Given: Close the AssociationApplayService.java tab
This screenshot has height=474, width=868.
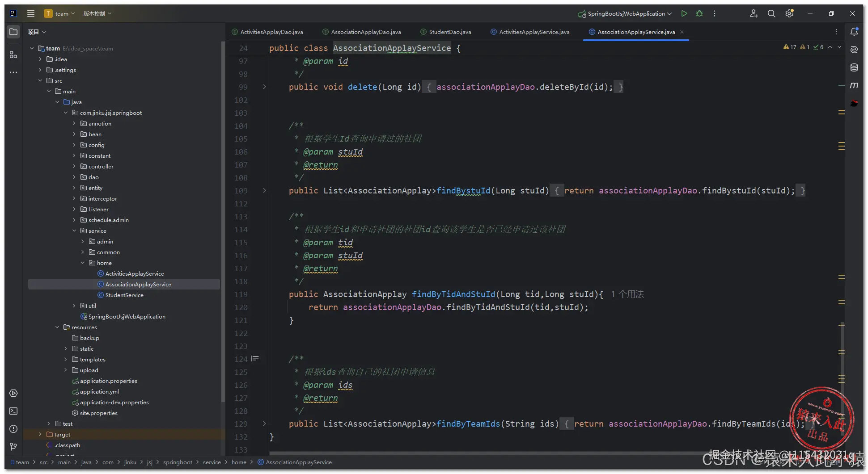Looking at the screenshot, I should click(682, 32).
